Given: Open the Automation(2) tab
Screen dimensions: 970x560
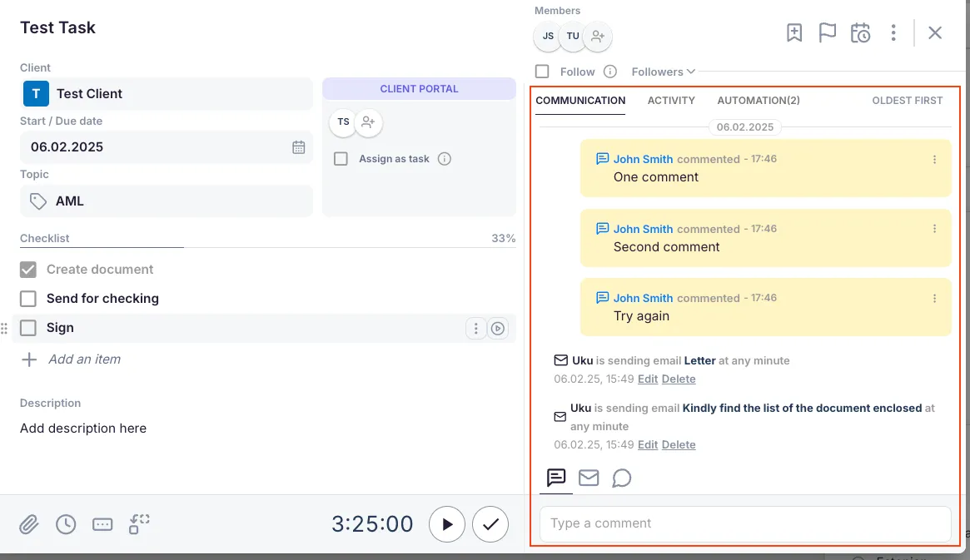Looking at the screenshot, I should coord(759,101).
